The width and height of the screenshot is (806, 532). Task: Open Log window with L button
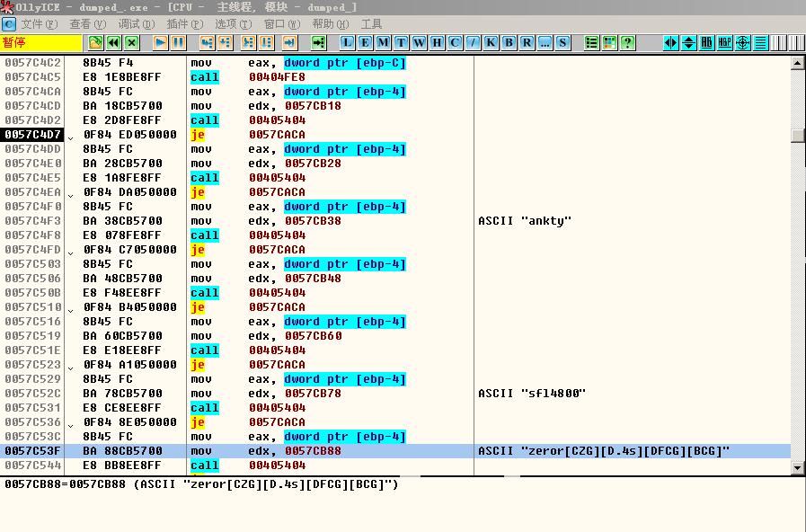pos(347,42)
